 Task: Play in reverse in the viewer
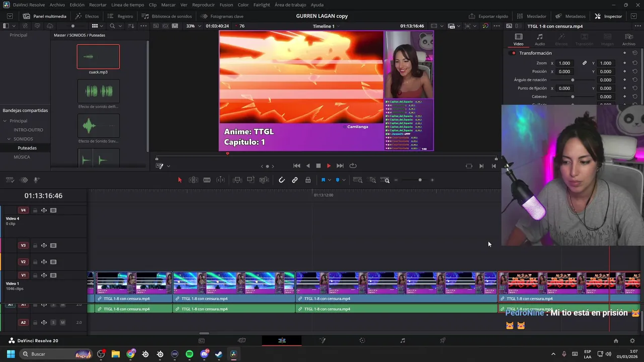click(308, 166)
